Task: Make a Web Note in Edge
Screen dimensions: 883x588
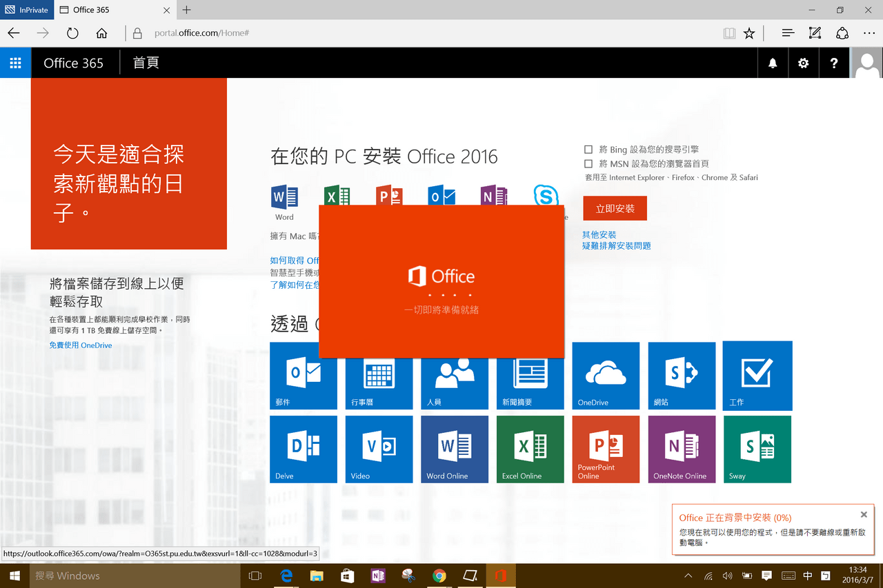Action: tap(815, 33)
